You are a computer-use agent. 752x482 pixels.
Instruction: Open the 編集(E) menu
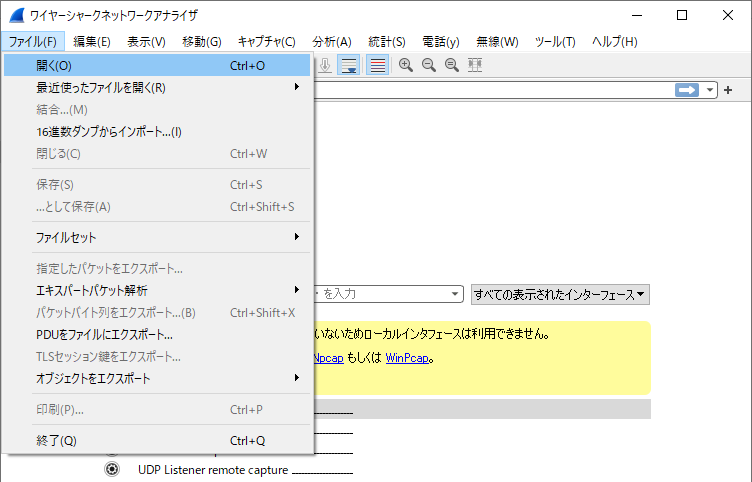point(92,42)
